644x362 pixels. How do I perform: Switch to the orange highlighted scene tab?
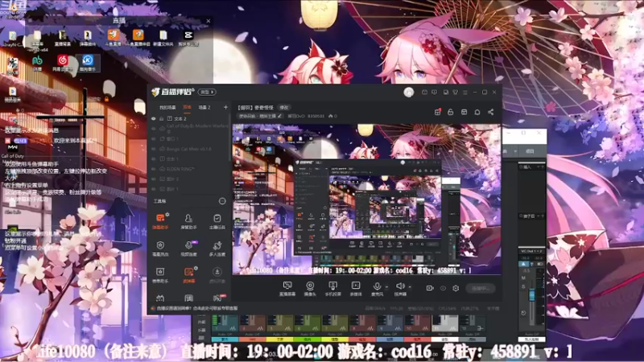tap(187, 107)
